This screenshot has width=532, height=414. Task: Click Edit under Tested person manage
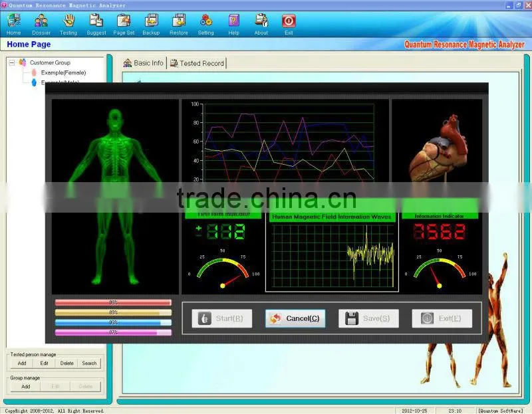coord(44,363)
